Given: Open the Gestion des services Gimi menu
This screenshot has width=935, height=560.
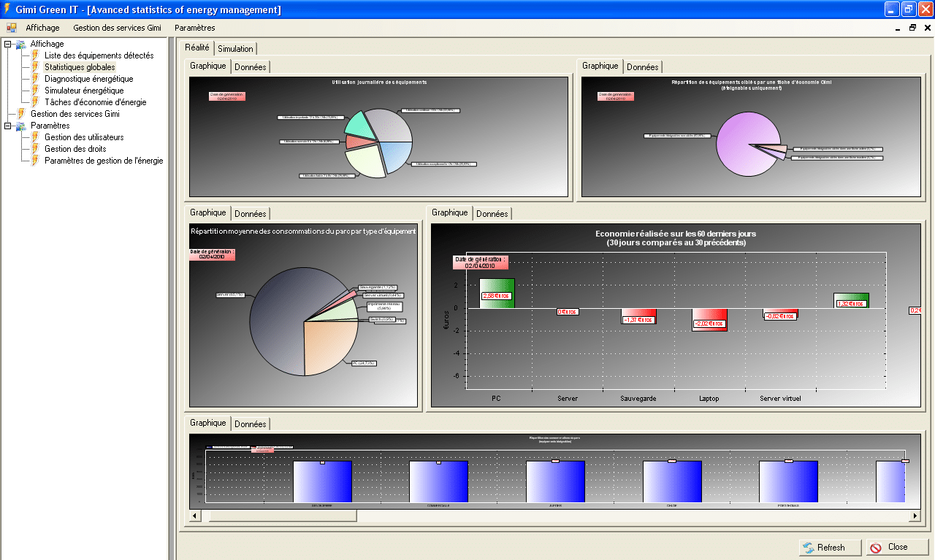Looking at the screenshot, I should pyautogui.click(x=117, y=28).
